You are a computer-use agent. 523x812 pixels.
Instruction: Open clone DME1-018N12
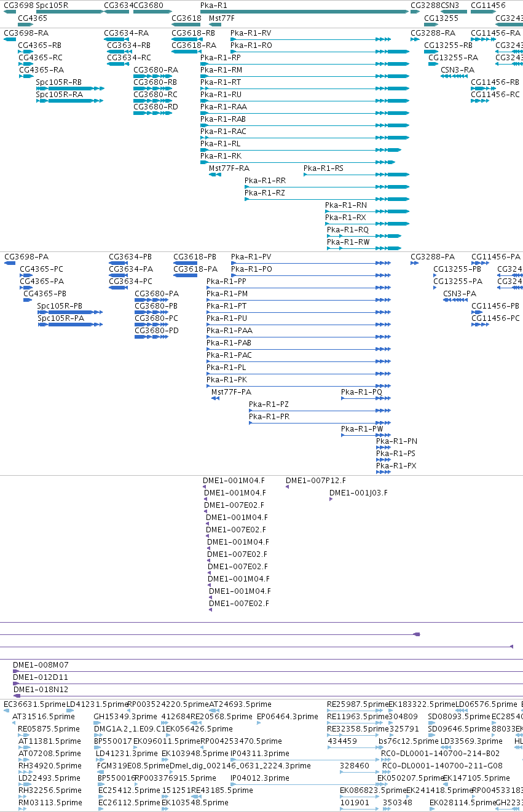tap(41, 689)
